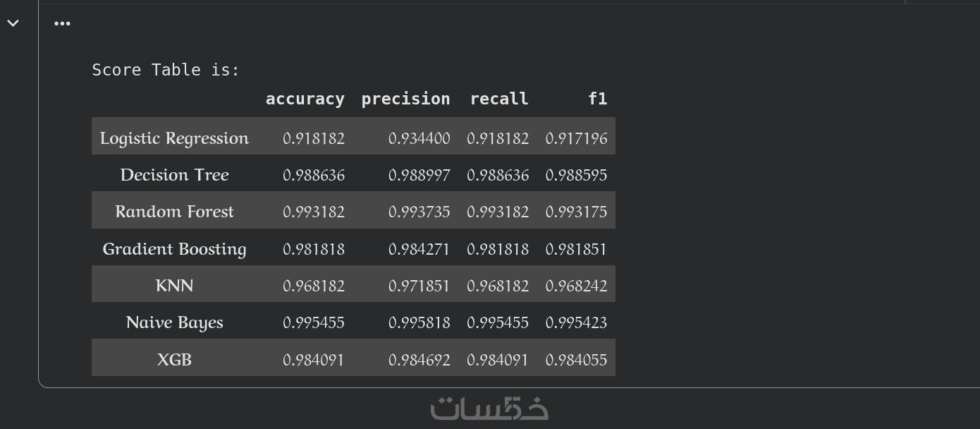The width and height of the screenshot is (980, 429).
Task: Click the Logistic Regression row label
Action: point(174,138)
